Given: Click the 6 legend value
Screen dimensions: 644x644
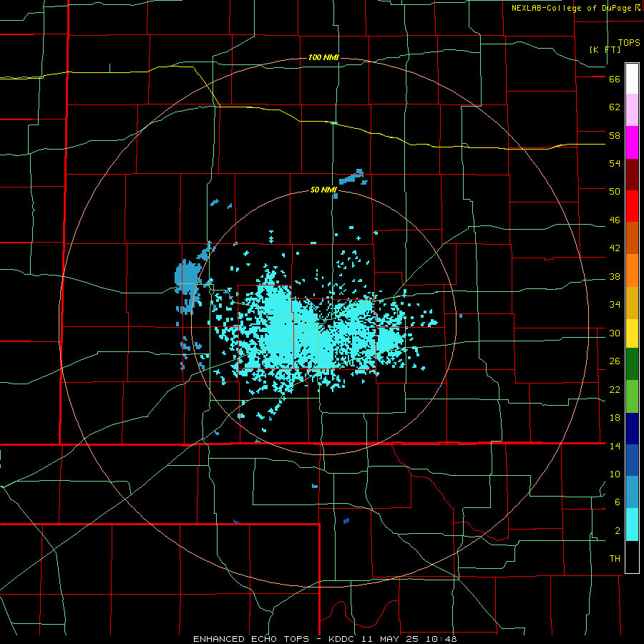Looking at the screenshot, I should tap(618, 502).
